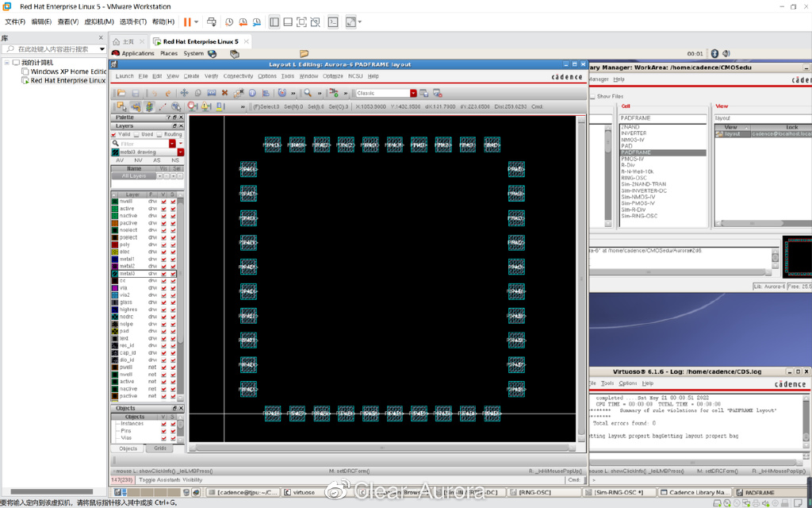Click the selection mode arrow icon in second toolbar
812x508 pixels.
coord(121,106)
